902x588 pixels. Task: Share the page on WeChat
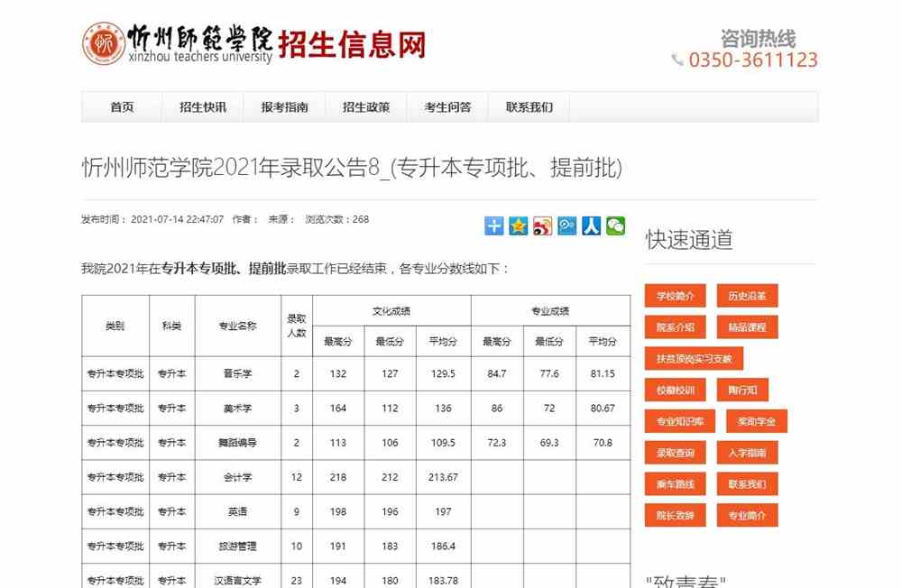coord(615,225)
